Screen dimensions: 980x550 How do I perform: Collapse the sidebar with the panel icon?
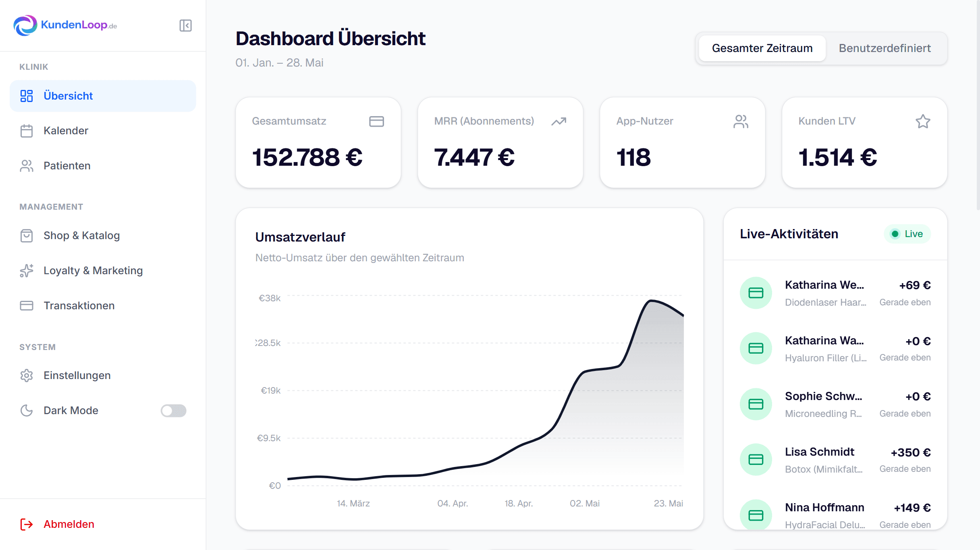[x=185, y=25]
